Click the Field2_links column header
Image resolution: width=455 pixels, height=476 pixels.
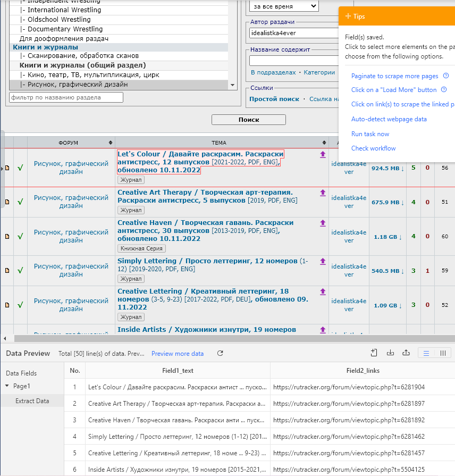pos(363,370)
